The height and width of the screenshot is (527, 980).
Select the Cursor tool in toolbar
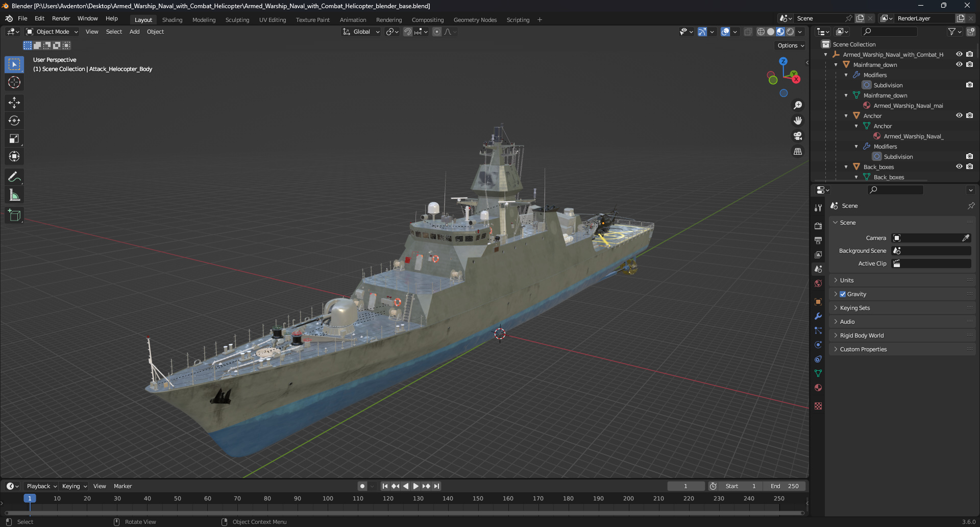pyautogui.click(x=14, y=82)
